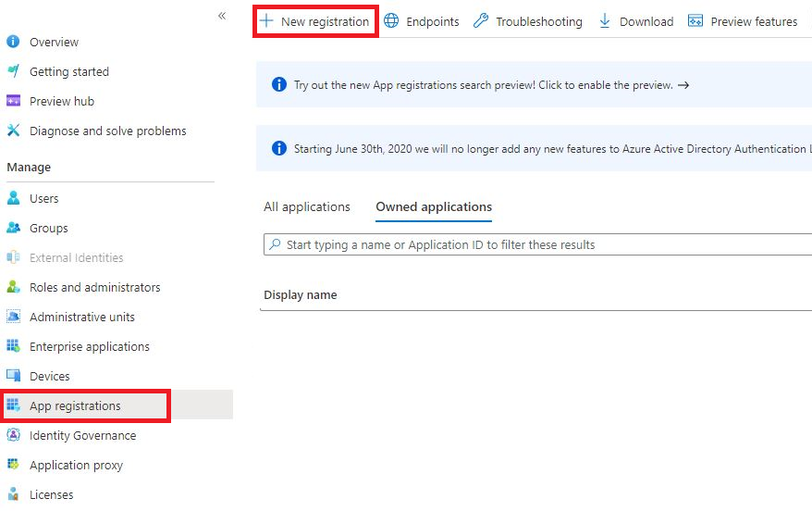Click the Enterprise applications grid icon
812x511 pixels.
(x=14, y=345)
